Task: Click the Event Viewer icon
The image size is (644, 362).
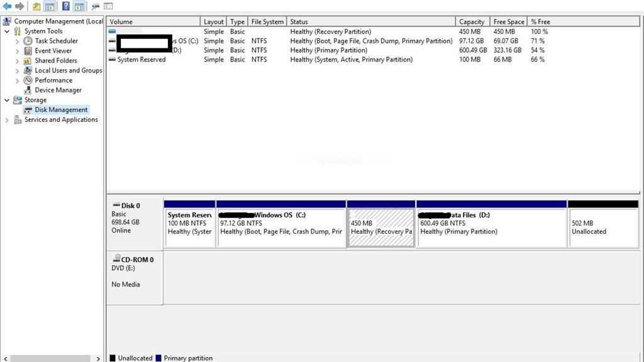Action: [x=28, y=50]
